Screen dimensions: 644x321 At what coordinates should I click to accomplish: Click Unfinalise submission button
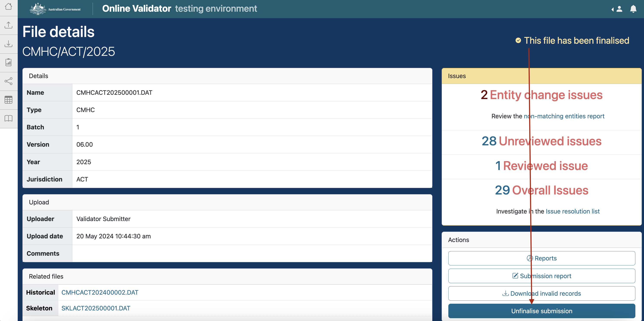tap(541, 311)
